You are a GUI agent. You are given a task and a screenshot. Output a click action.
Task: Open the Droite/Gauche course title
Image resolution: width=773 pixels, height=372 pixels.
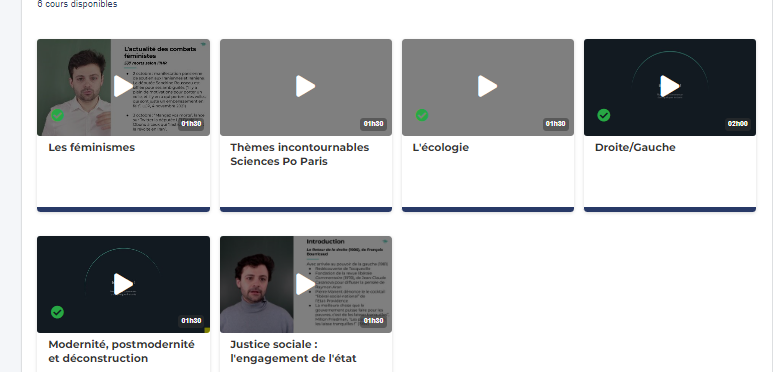(635, 147)
